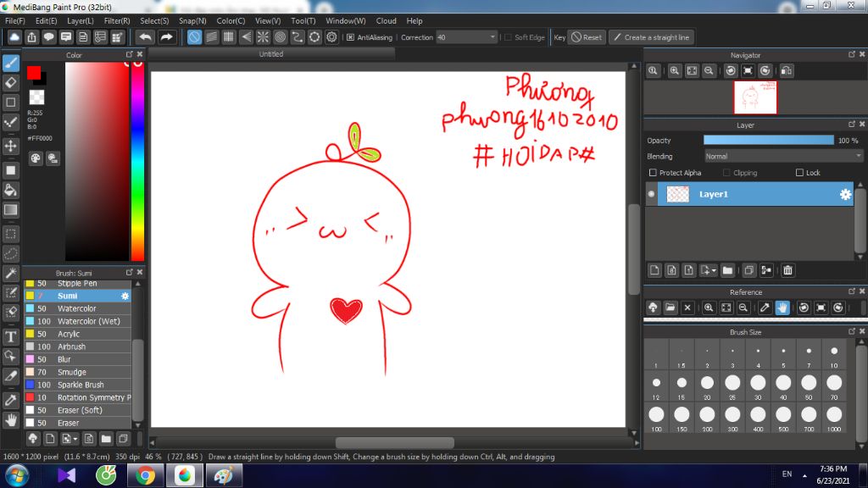Screen dimensions: 868x488
Task: Click Create a straight line button
Action: (x=652, y=37)
